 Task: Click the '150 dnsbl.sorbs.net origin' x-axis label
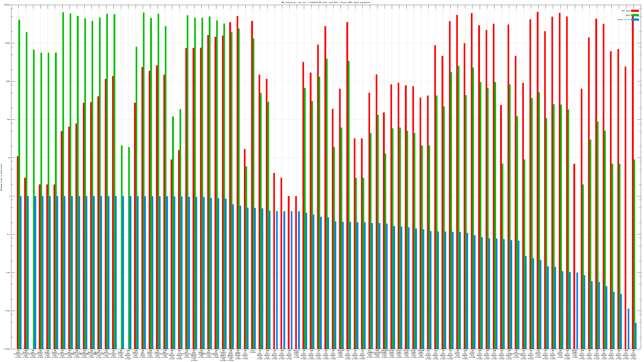pyautogui.click(x=26, y=354)
